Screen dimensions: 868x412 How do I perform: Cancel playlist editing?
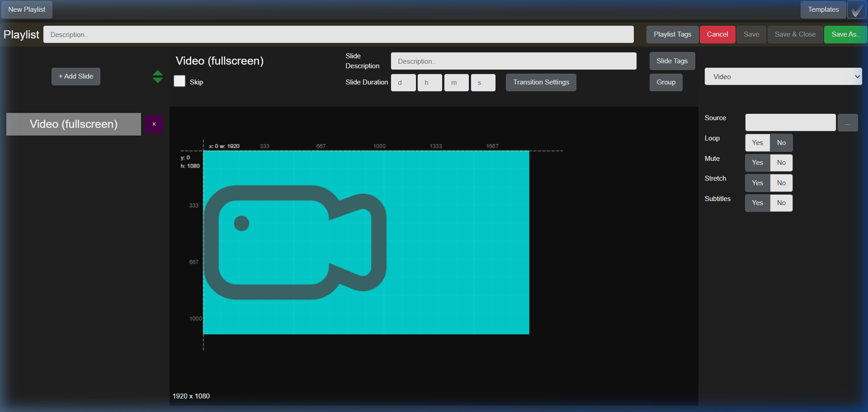coord(717,34)
